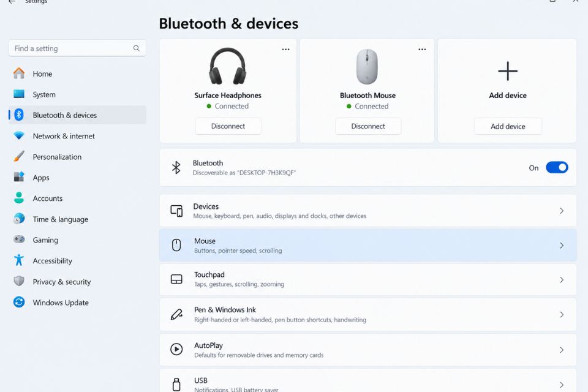Viewport: 588px width, 392px height.
Task: Navigate to Accounts settings
Action: click(x=77, y=198)
